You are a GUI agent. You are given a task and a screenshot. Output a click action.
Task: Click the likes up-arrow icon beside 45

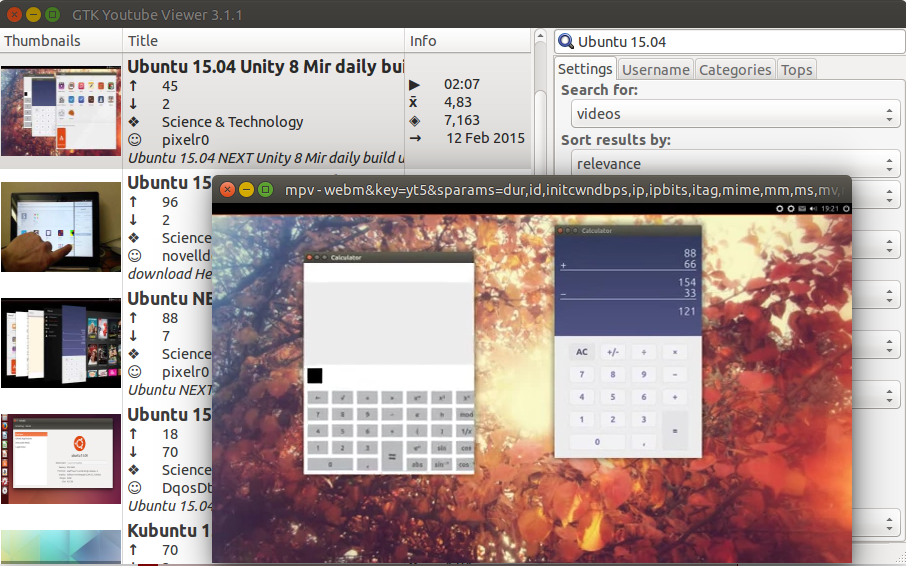133,86
